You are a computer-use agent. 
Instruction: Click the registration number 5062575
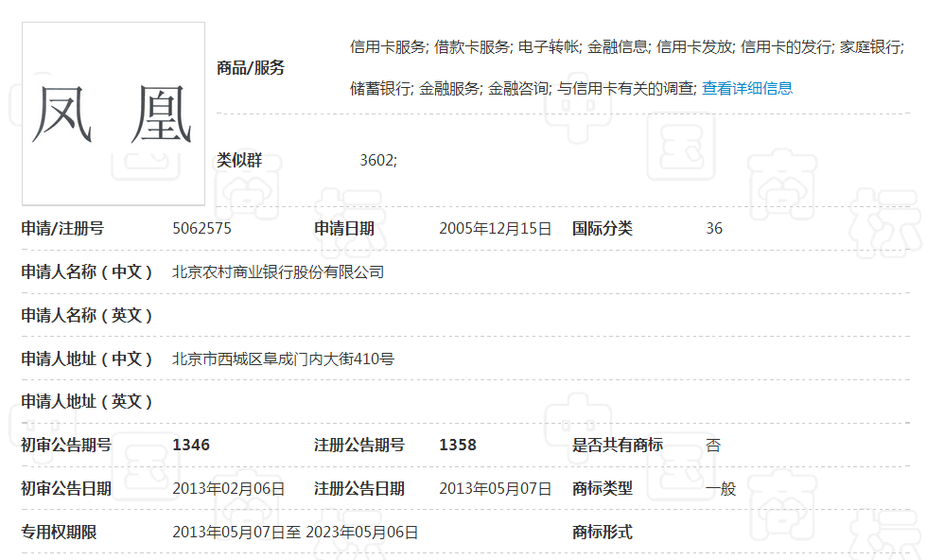[200, 227]
